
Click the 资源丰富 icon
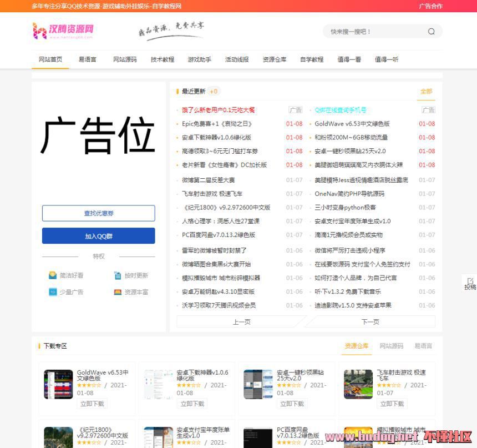coord(118,292)
